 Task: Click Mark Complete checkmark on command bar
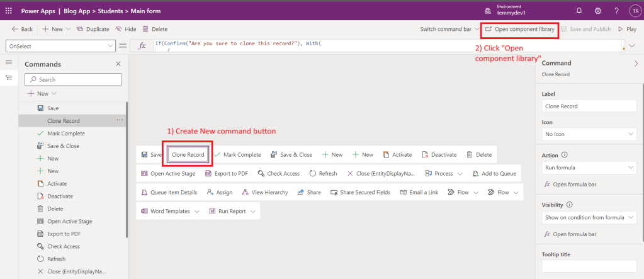pyautogui.click(x=217, y=154)
